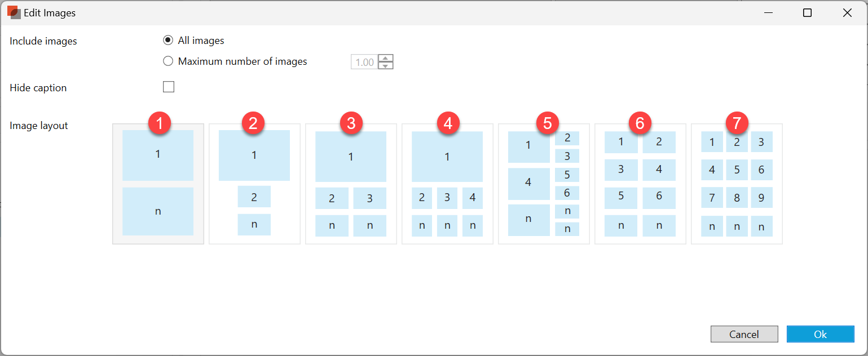Choose the Maximum number of images option

[x=168, y=61]
